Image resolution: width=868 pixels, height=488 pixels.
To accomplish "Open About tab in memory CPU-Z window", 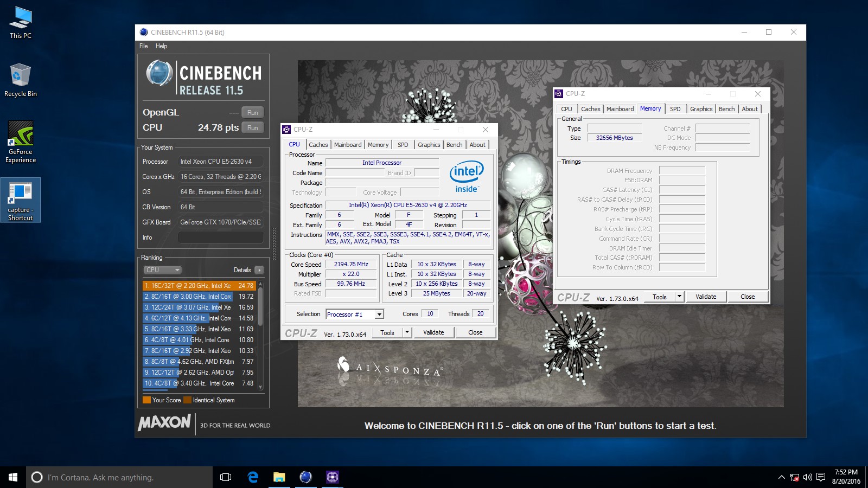I will click(750, 109).
